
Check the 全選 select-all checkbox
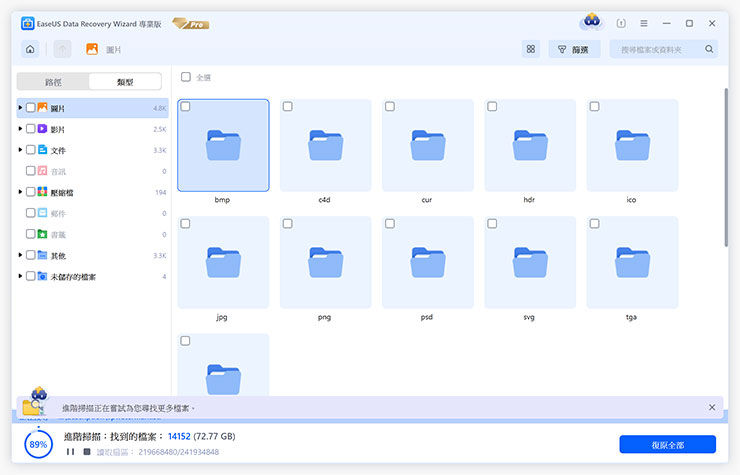point(185,77)
